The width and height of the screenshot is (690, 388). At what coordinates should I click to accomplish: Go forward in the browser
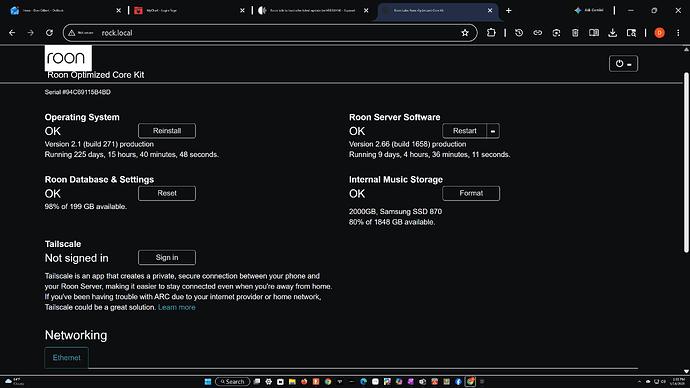[30, 33]
